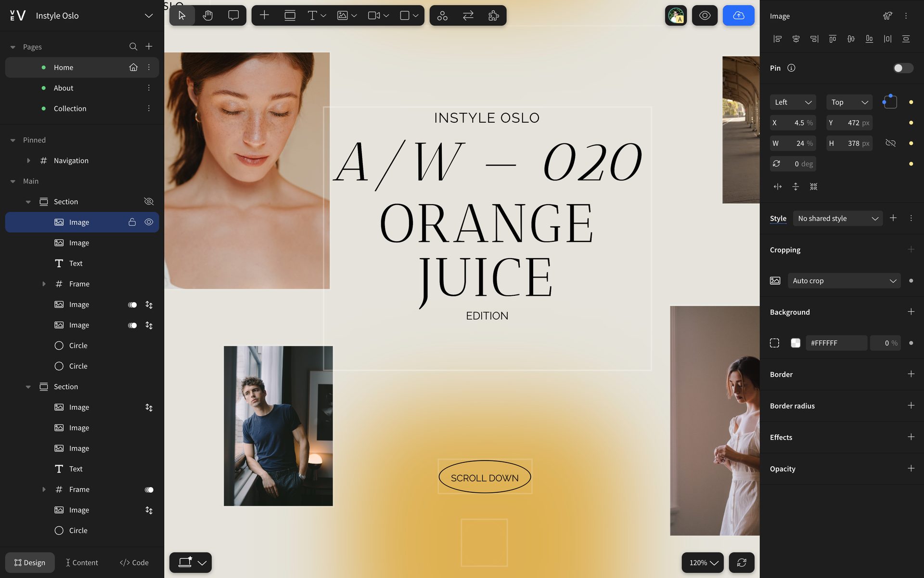924x578 pixels.
Task: Open the Instyle Oslo project dropdown
Action: coord(149,16)
